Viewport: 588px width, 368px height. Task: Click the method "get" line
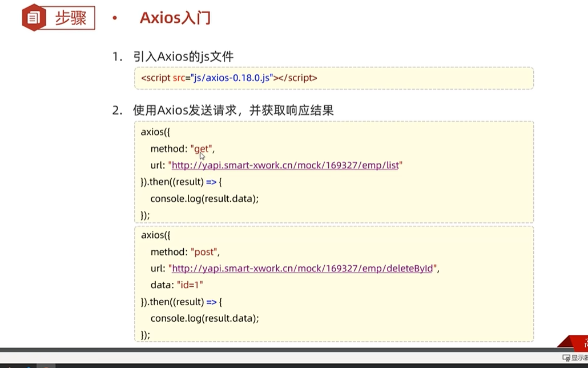pyautogui.click(x=183, y=149)
